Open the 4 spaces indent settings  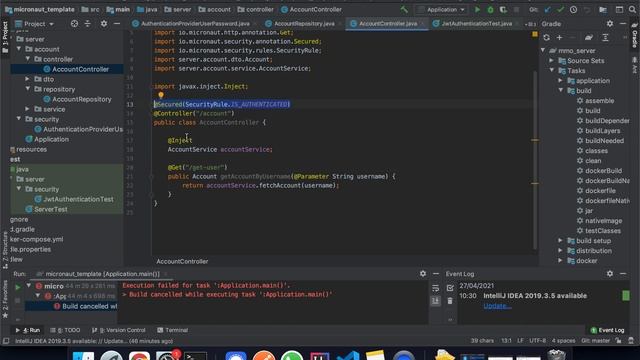564,340
